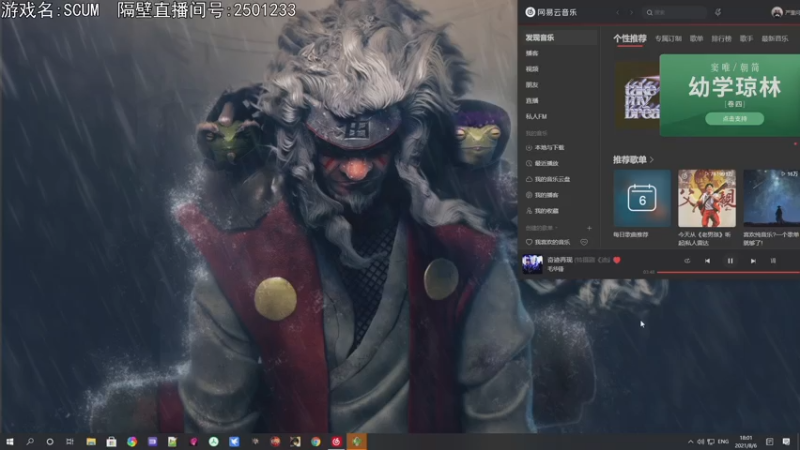Image resolution: width=800 pixels, height=450 pixels.
Task: Unlike the current song via red heart
Action: [617, 260]
